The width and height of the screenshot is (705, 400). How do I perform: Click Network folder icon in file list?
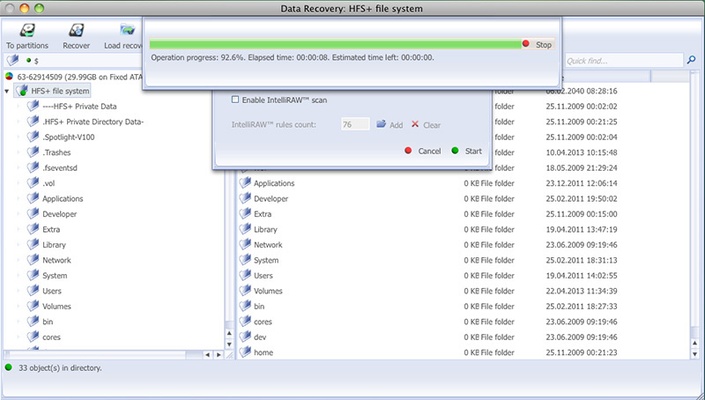pos(245,244)
